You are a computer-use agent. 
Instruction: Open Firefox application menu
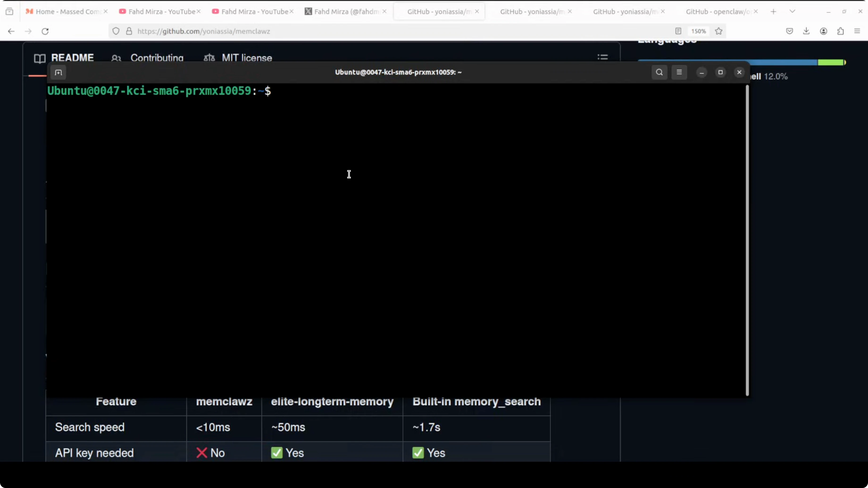pos(857,31)
